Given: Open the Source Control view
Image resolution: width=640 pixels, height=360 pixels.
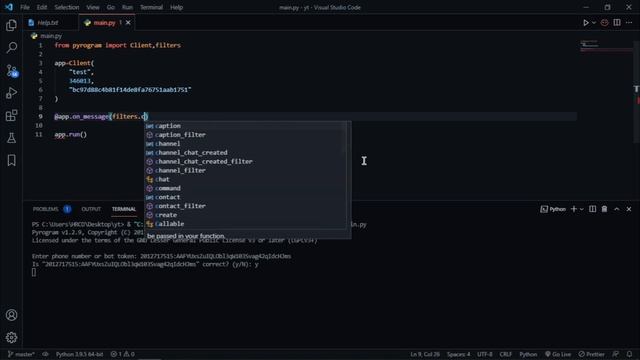Looking at the screenshot, I should (11, 71).
